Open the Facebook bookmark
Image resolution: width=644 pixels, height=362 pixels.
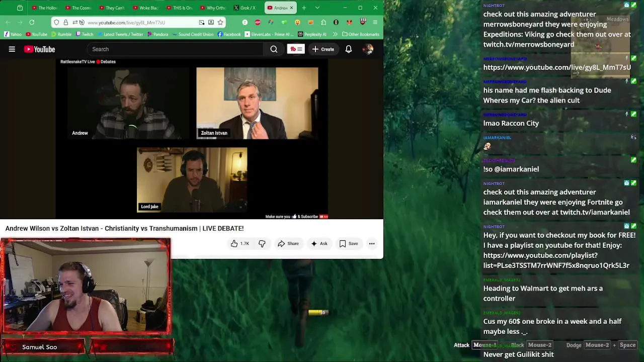pyautogui.click(x=229, y=34)
